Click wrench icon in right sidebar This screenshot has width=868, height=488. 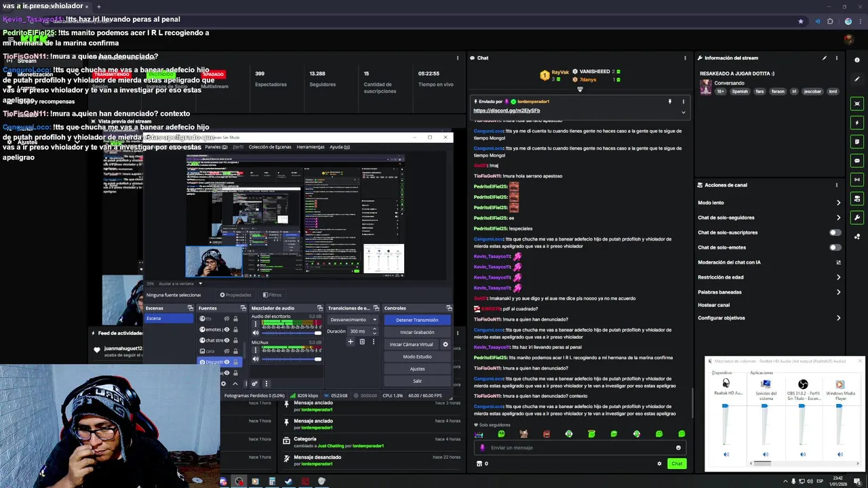point(857,218)
